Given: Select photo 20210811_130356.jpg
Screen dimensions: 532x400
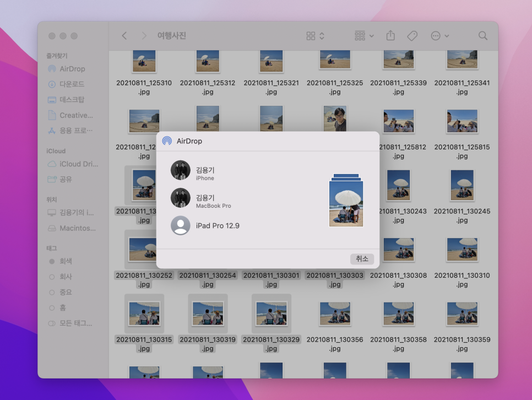Looking at the screenshot, I should pyautogui.click(x=335, y=313).
